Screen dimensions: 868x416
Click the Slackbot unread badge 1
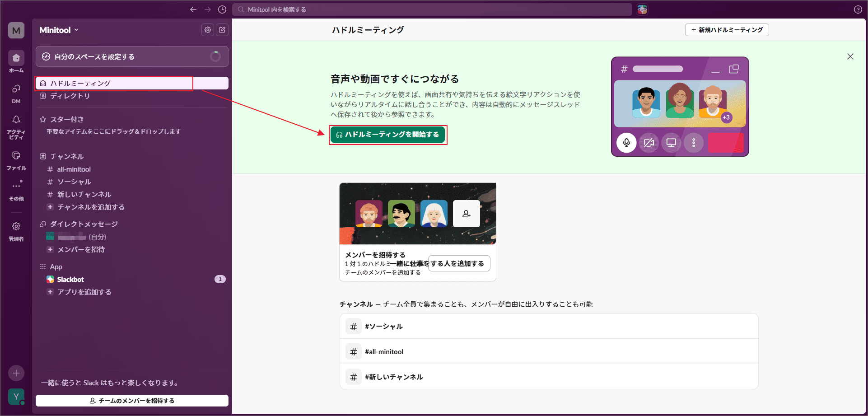click(x=220, y=279)
